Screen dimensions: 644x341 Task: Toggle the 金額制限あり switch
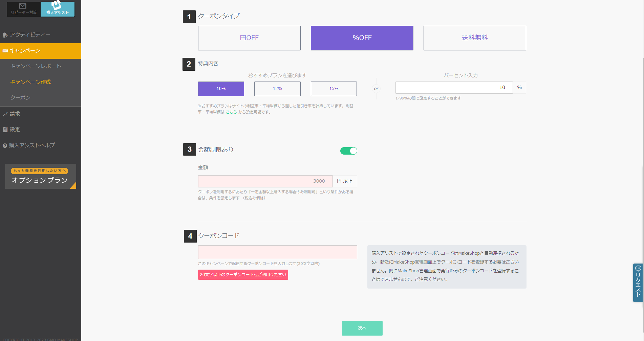coord(349,151)
